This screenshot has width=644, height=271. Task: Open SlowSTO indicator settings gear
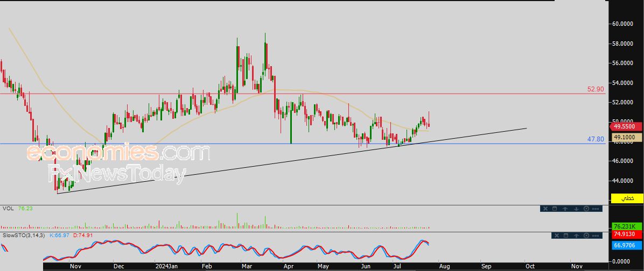click(586, 236)
